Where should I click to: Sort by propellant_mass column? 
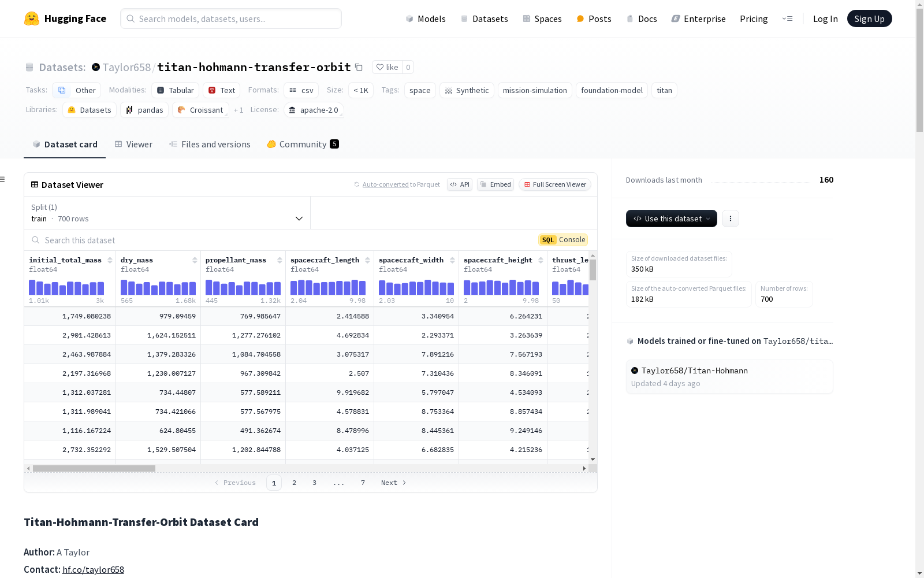(x=280, y=260)
